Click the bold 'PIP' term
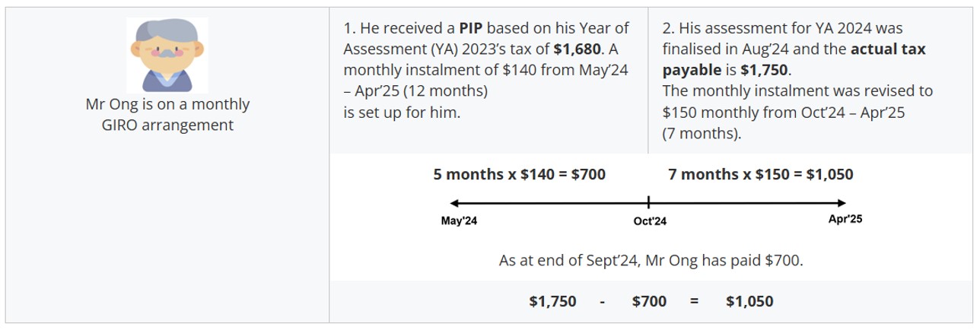 coord(470,29)
